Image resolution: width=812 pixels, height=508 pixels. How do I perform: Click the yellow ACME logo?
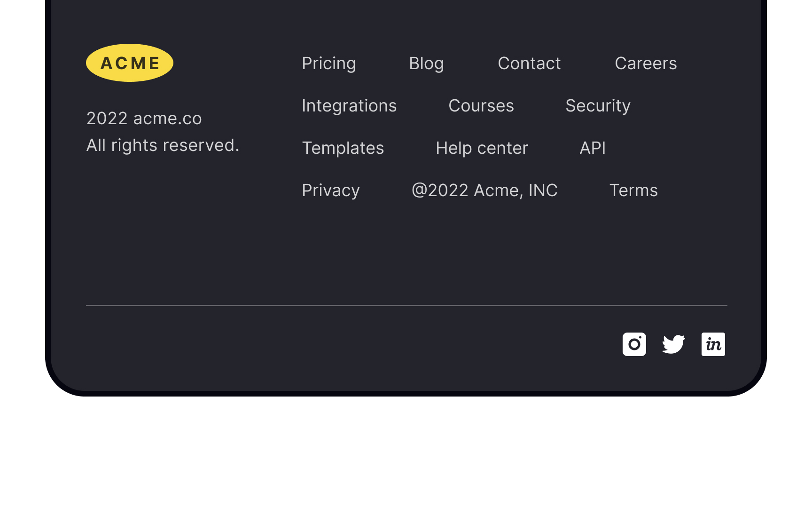coord(130,63)
